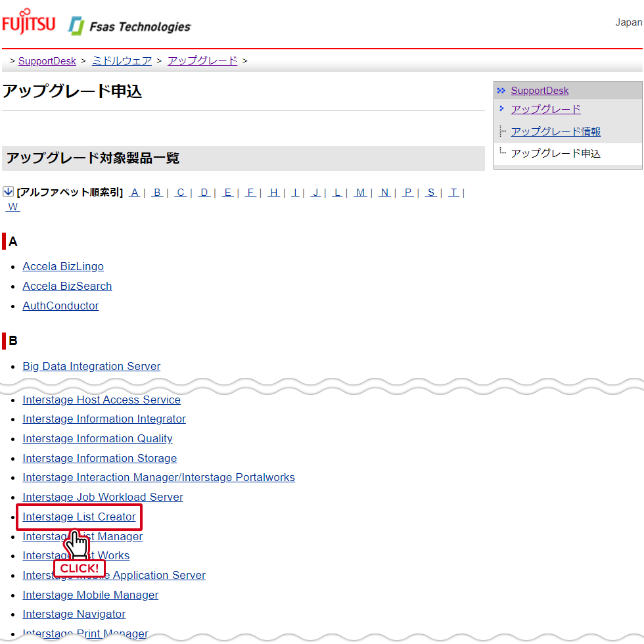Open Interstage Host Access Service
644x644 pixels.
102,400
